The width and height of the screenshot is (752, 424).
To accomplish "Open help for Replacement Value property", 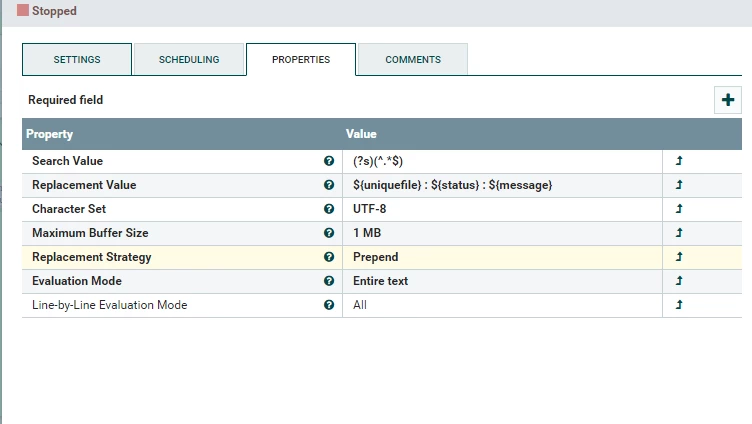I will pos(329,185).
